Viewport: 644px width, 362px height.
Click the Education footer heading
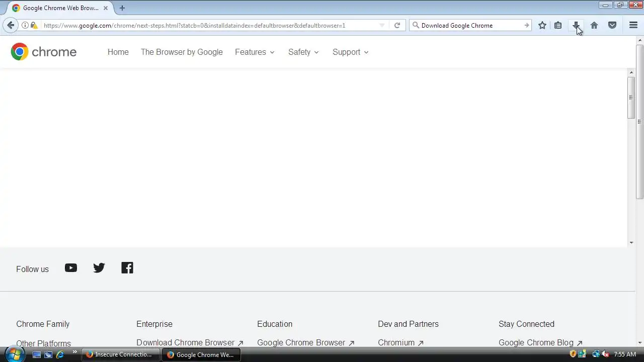[275, 324]
